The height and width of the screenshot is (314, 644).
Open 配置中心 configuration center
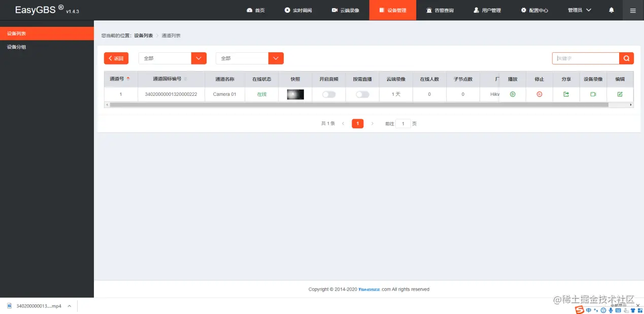coord(534,10)
